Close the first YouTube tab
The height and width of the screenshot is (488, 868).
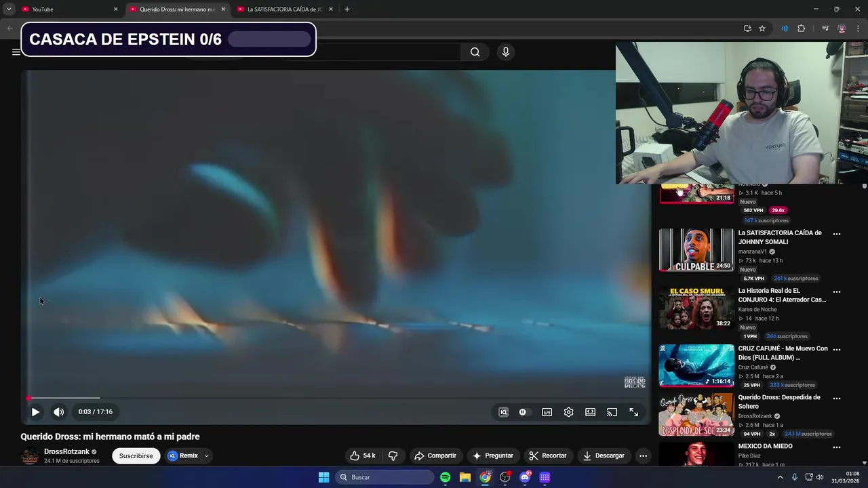115,9
